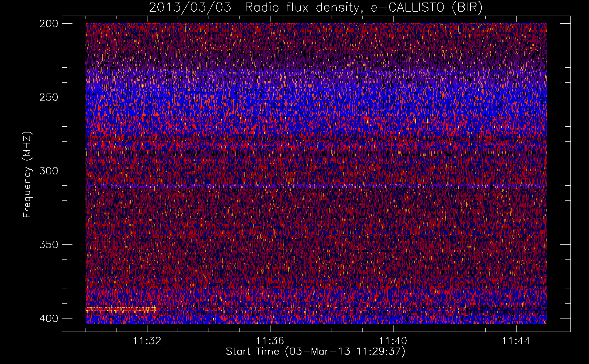This screenshot has width=589, height=364.
Task: Click the 11:32 time axis label
Action: click(147, 341)
